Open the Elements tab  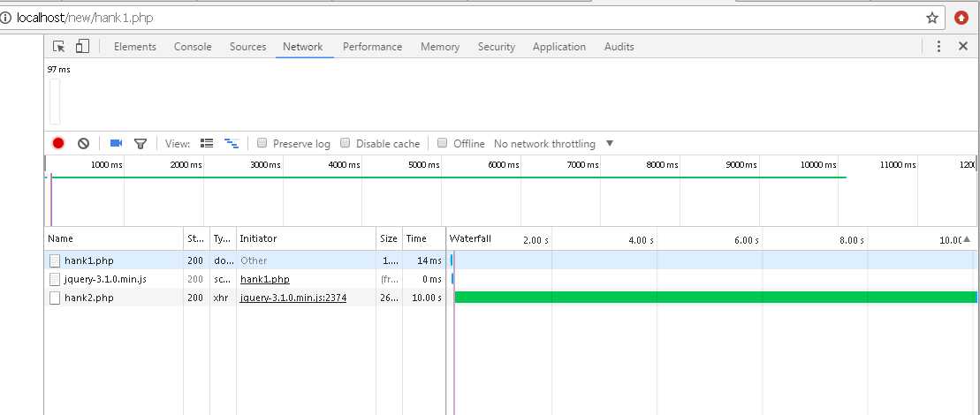click(x=135, y=47)
